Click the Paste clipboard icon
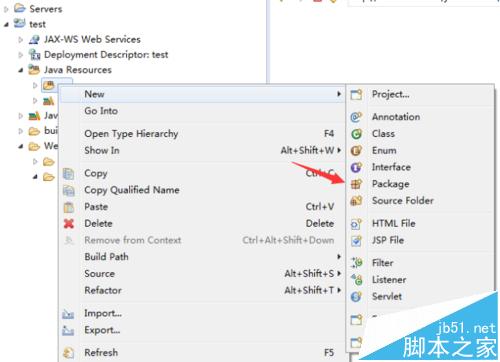 click(68, 207)
